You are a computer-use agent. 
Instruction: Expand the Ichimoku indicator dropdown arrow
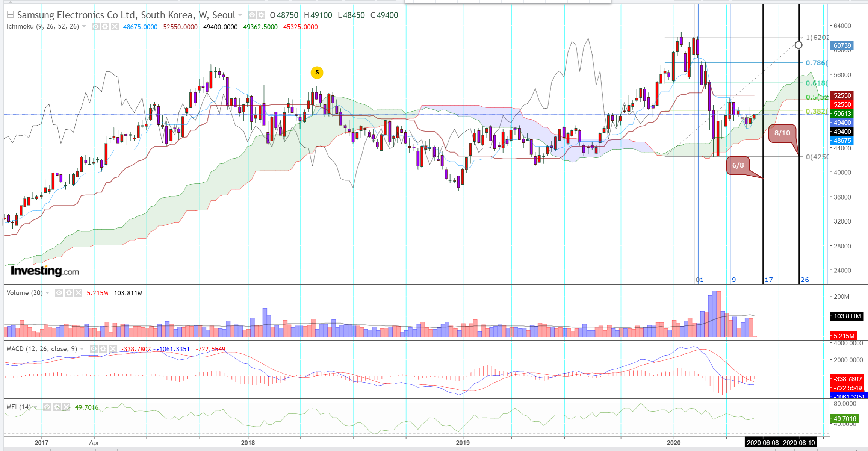(x=84, y=27)
